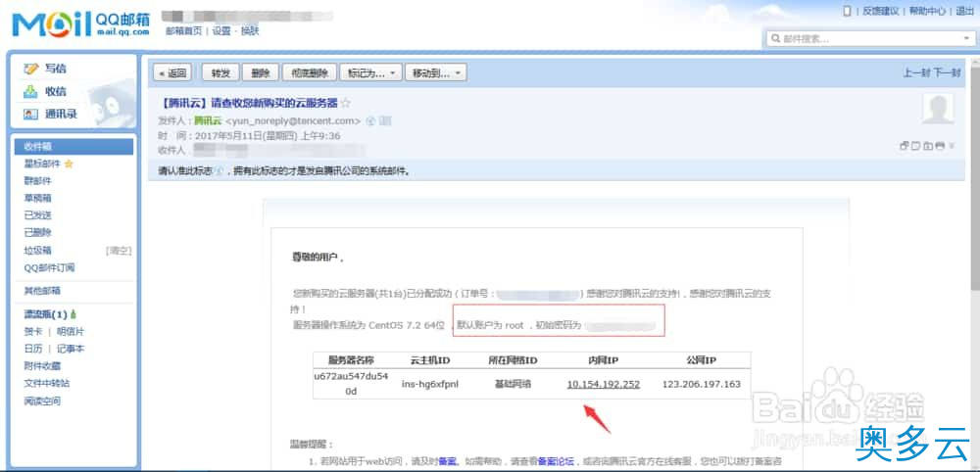Open the 记事本 notepad link
Image resolution: width=980 pixels, height=472 pixels.
71,349
